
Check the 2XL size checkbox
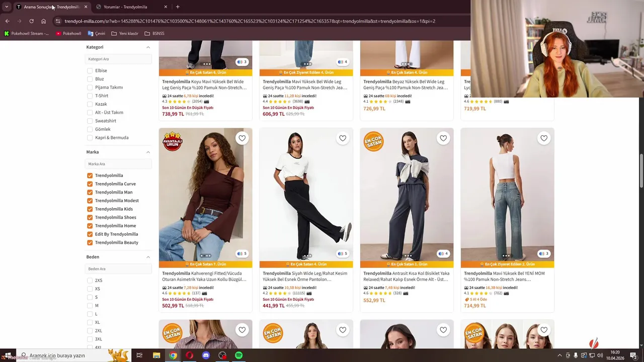(x=90, y=331)
